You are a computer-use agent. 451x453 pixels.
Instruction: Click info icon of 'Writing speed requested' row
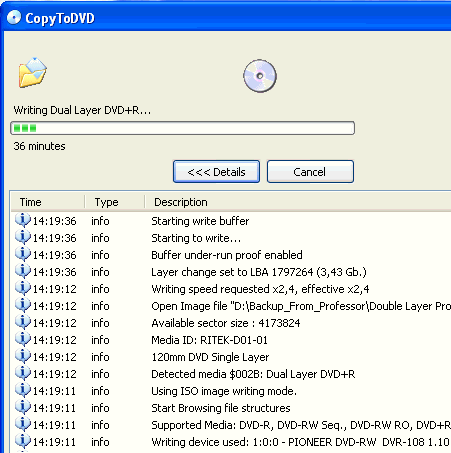pyautogui.click(x=23, y=288)
